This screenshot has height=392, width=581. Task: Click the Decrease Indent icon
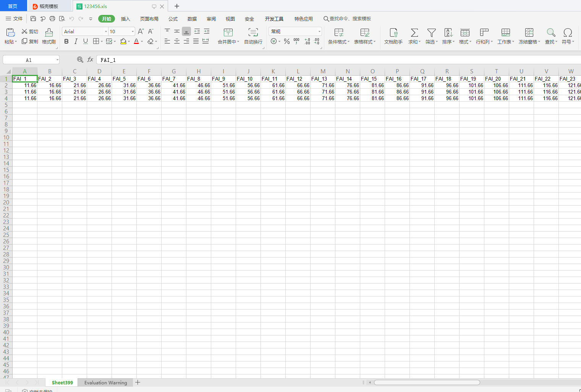(x=197, y=31)
